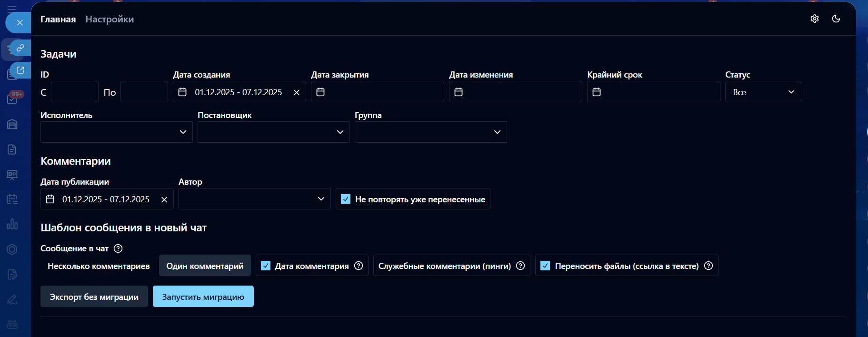Screen dimensions: 868x337
Task: Switch to the Настройки tab
Action: [110, 19]
